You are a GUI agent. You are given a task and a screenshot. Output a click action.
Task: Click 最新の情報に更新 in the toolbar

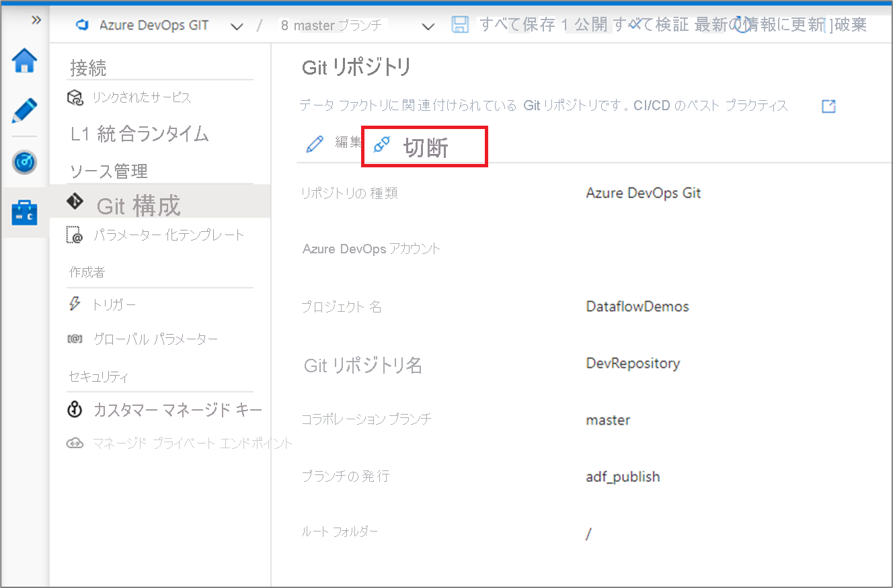click(759, 26)
